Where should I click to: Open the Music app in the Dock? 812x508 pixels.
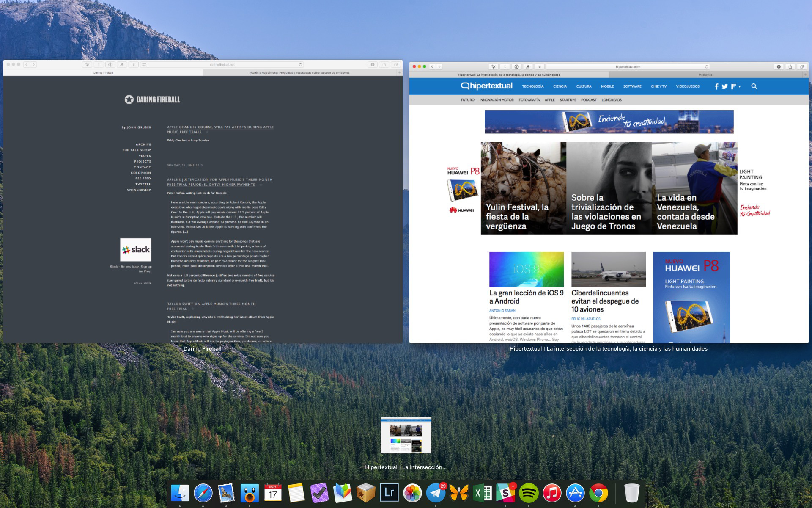[x=552, y=493]
